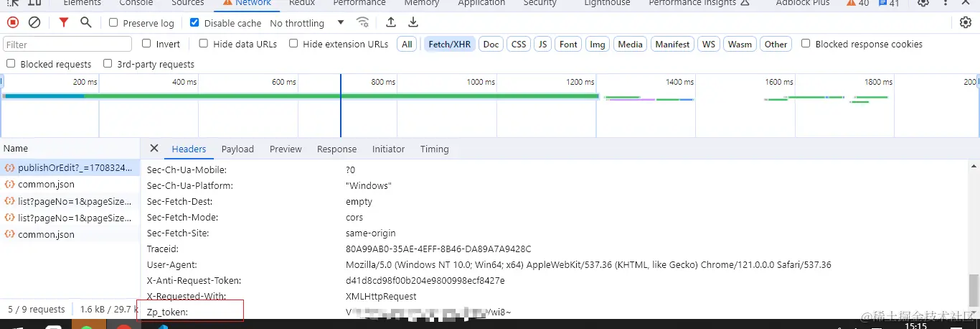Click the Sec-Fetch-Mode 'cors' value

[x=354, y=217]
